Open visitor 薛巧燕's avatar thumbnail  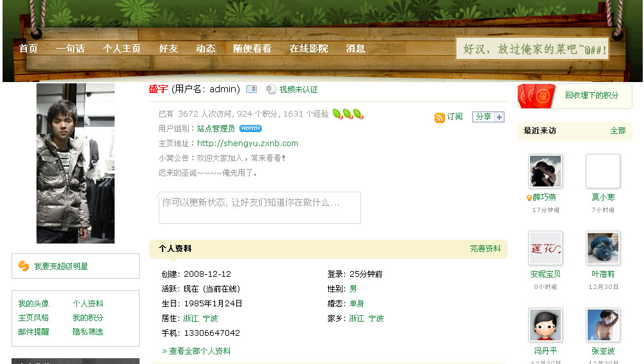pos(545,171)
